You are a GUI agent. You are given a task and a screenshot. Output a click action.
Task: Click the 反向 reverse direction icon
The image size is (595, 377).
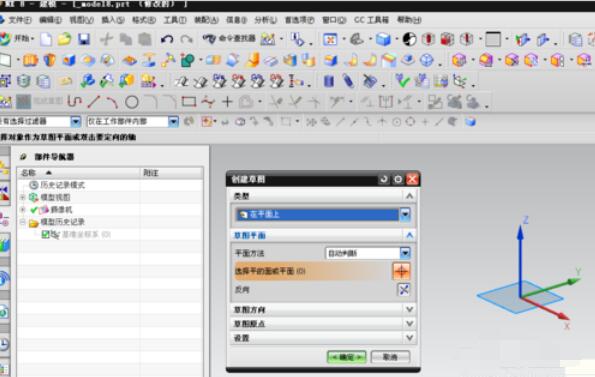(404, 290)
